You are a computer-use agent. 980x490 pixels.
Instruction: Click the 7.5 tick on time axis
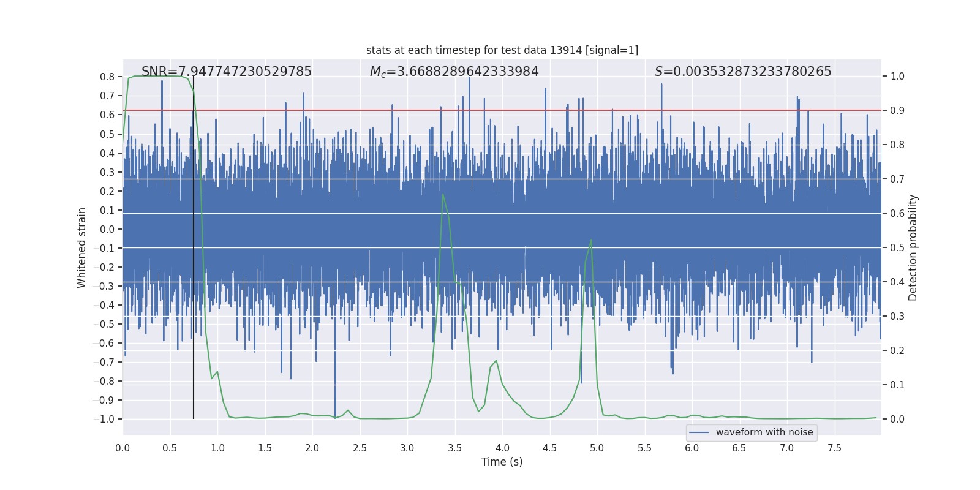click(834, 448)
